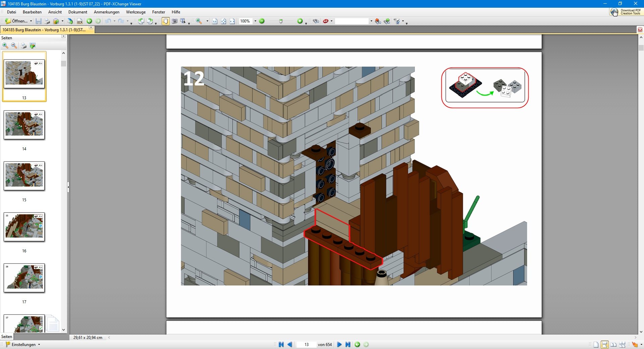
Task: Open the zoom percentage dropdown
Action: coord(255,21)
